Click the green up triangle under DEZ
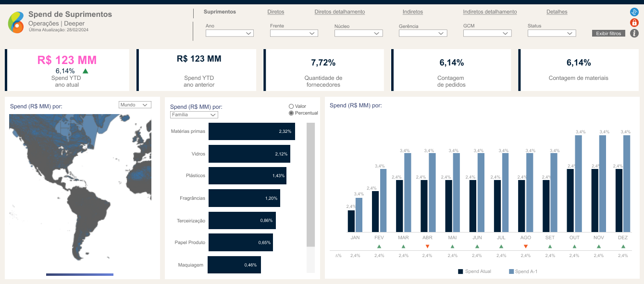This screenshot has width=644, height=284. [x=623, y=246]
